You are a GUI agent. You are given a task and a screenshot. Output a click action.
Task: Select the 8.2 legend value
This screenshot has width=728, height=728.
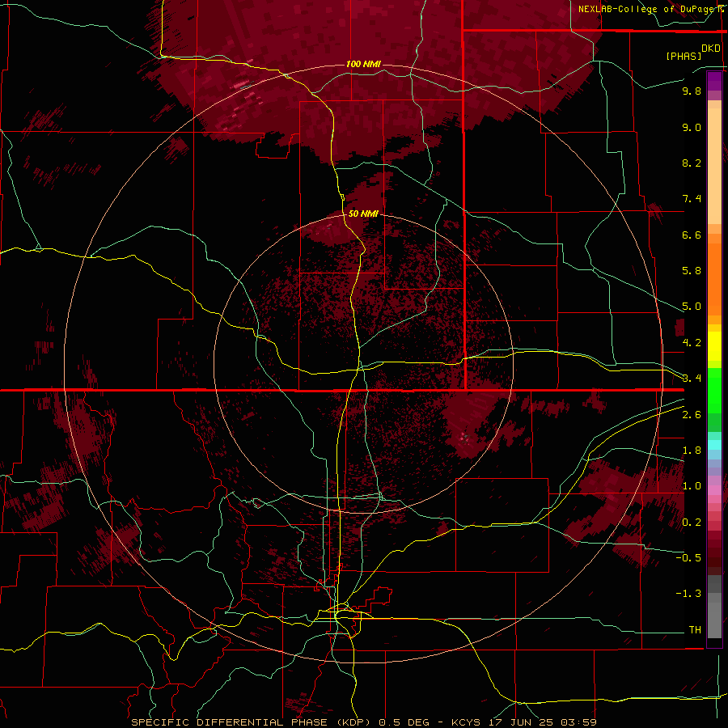[x=692, y=163]
